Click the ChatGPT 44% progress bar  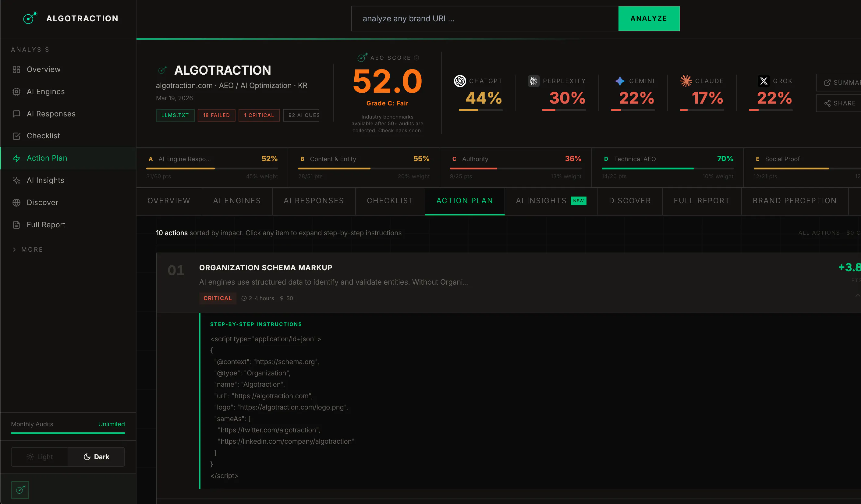tap(480, 110)
